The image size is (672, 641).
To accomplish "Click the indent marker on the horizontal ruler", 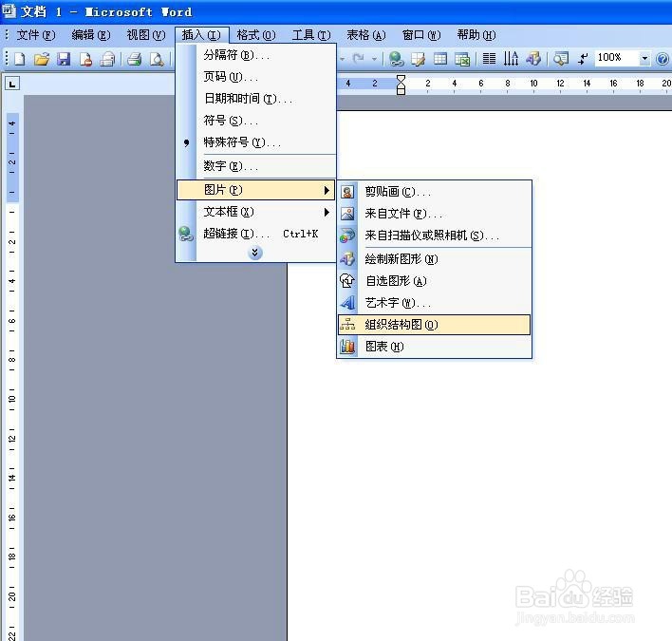I will tap(401, 85).
